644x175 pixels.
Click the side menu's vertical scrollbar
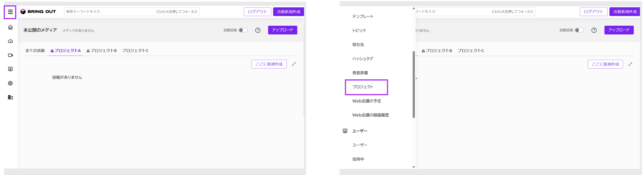point(414,84)
